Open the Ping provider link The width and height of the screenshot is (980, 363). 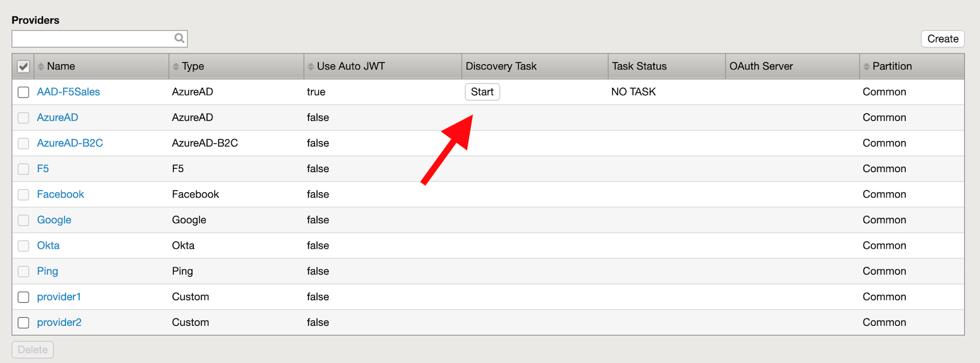(48, 271)
